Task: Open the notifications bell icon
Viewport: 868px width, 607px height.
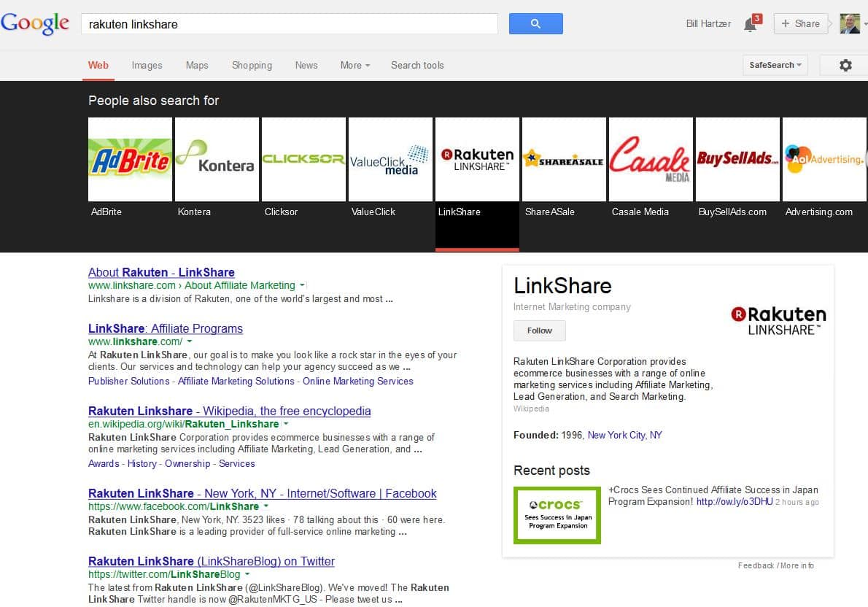Action: coord(751,24)
